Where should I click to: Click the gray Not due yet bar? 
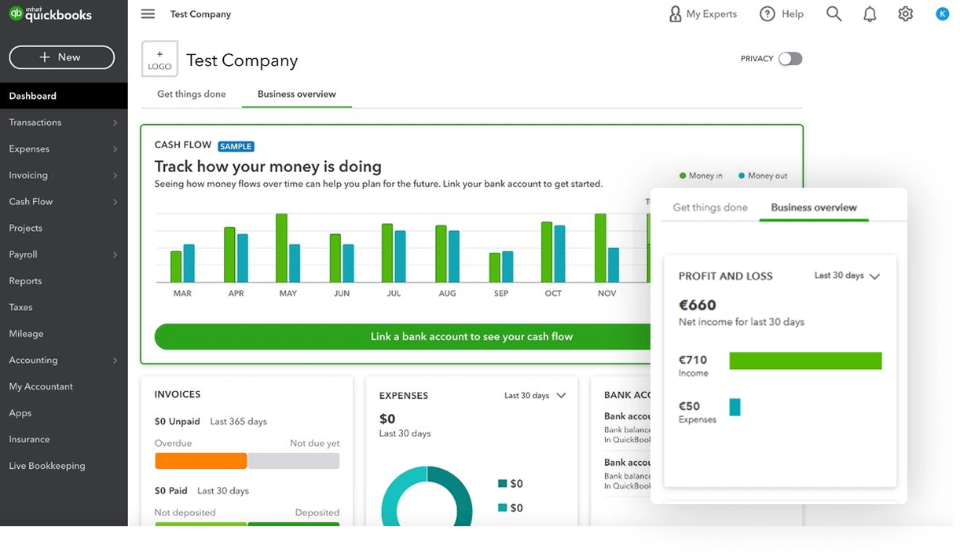(x=294, y=461)
